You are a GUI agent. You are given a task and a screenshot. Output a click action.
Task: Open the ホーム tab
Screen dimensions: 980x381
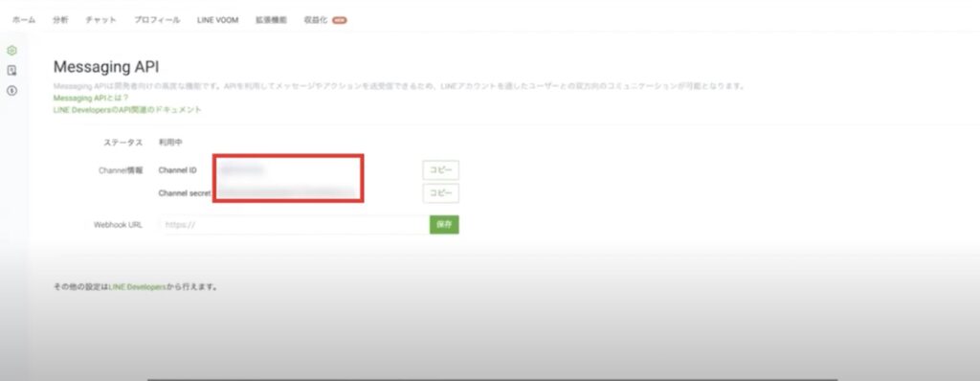click(24, 20)
